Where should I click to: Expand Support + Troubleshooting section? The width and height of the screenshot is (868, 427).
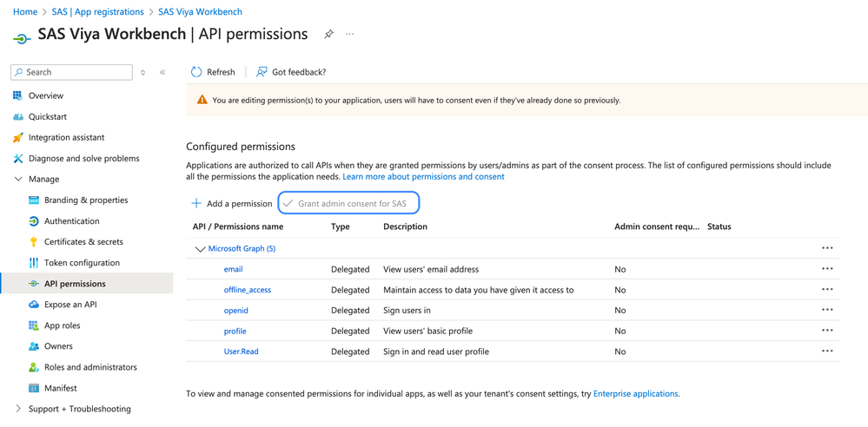pos(18,409)
